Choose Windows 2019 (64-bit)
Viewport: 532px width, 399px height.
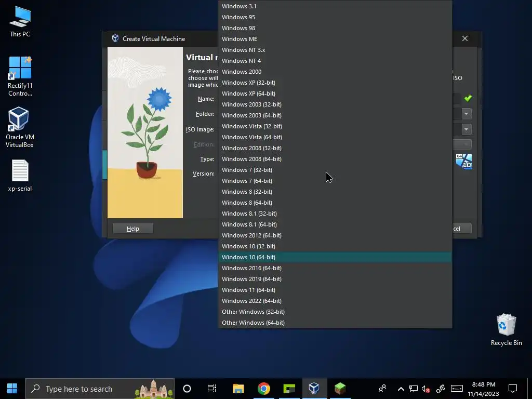pyautogui.click(x=335, y=279)
